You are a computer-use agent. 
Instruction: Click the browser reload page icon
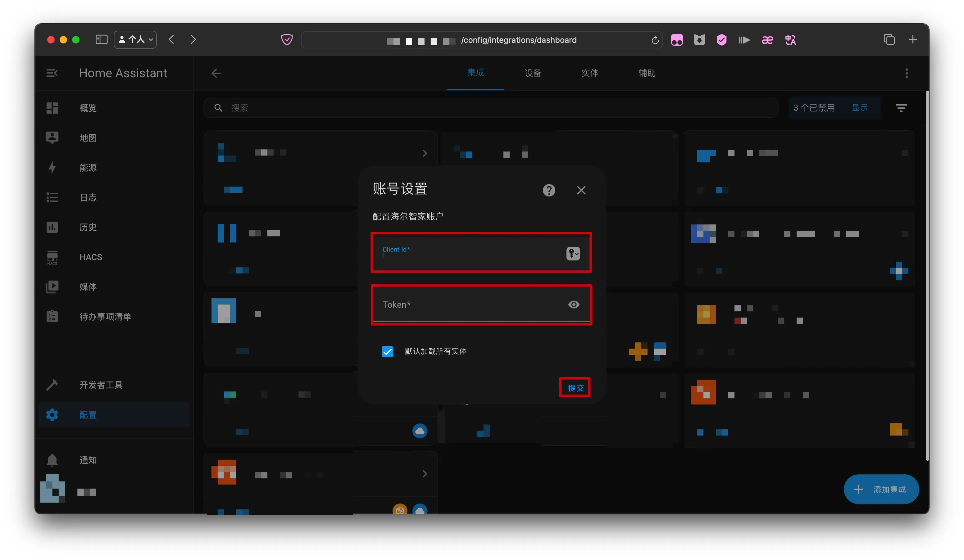coord(655,40)
